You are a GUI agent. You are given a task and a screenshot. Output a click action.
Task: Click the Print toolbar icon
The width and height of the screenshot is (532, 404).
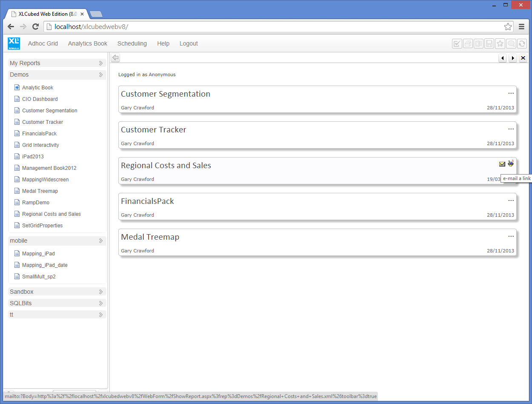pos(468,43)
